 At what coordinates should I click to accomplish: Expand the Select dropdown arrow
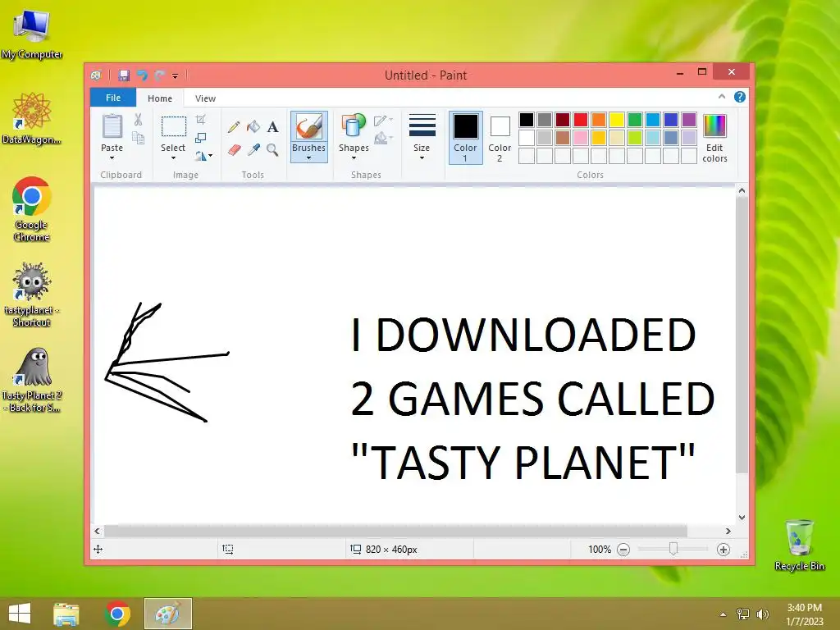coord(173,158)
